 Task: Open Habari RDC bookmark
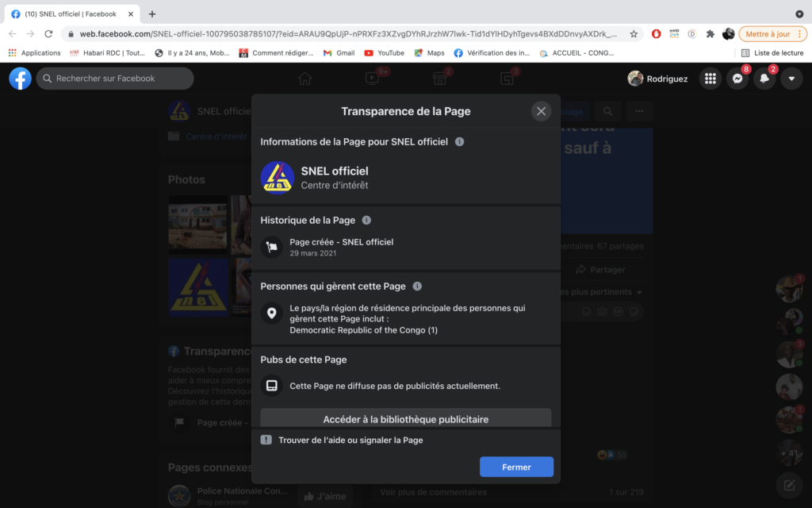[x=108, y=53]
